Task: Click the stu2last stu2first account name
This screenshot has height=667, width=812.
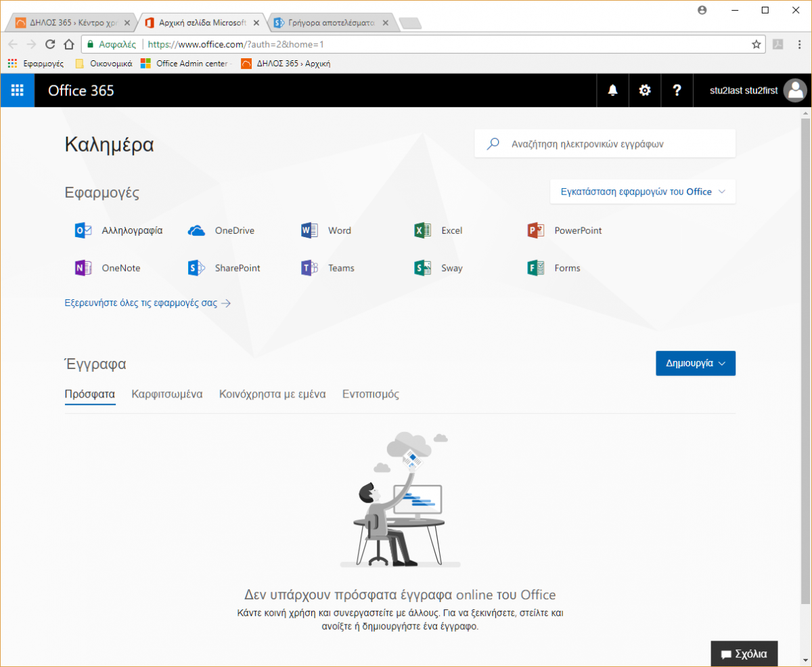Action: 743,91
